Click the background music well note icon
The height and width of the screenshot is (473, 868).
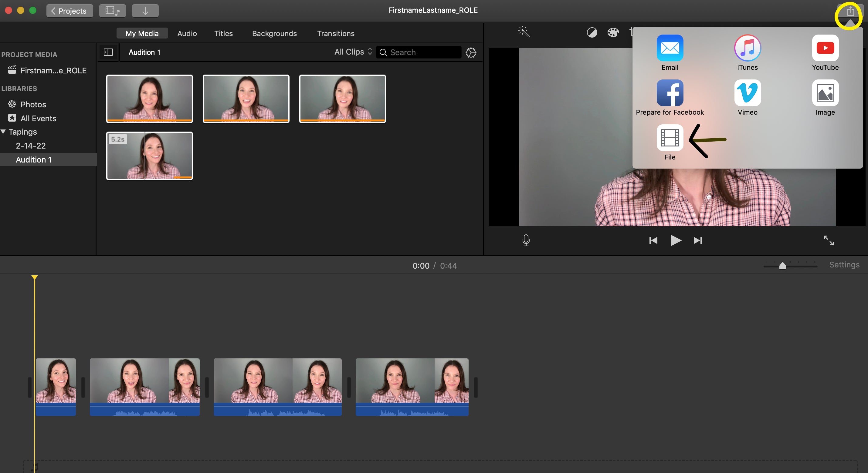click(x=34, y=467)
